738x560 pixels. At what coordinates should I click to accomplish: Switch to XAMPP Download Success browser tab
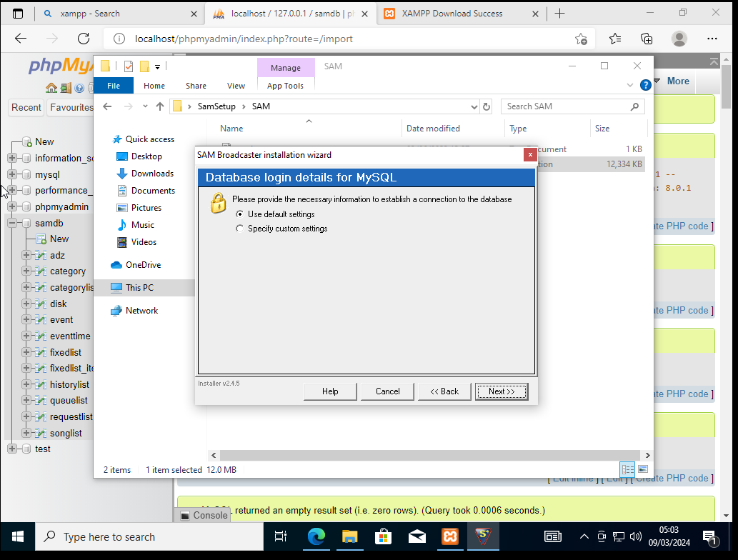pyautogui.click(x=452, y=14)
